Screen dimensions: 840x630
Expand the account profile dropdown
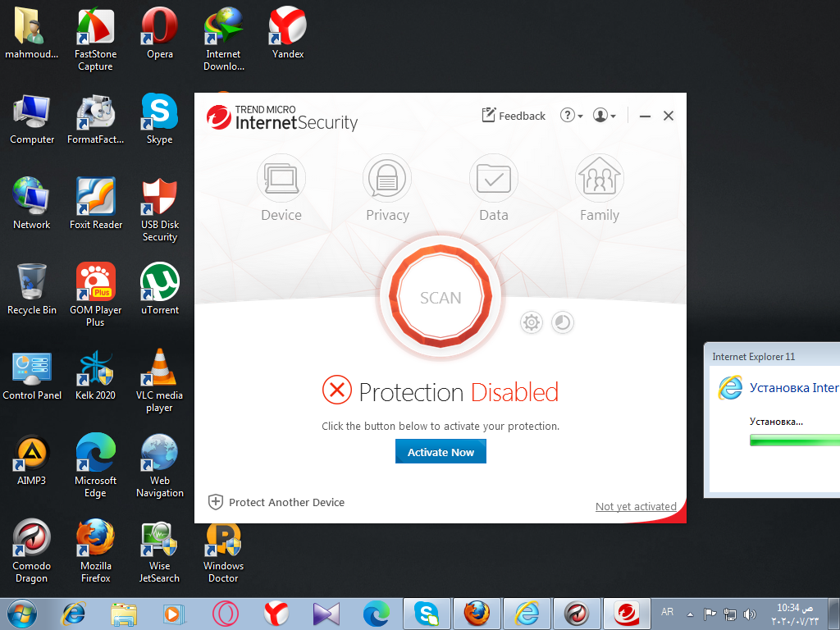pos(605,115)
